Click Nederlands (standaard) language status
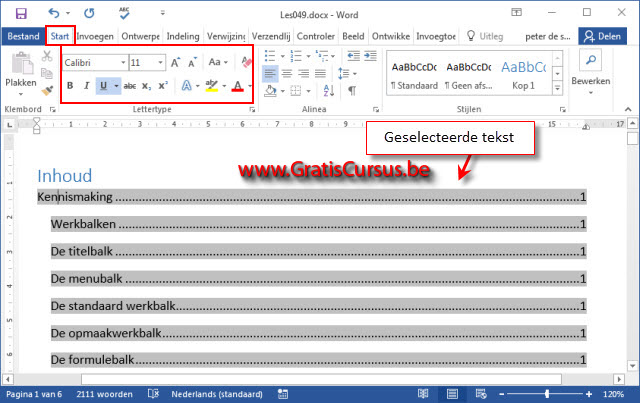 click(217, 394)
